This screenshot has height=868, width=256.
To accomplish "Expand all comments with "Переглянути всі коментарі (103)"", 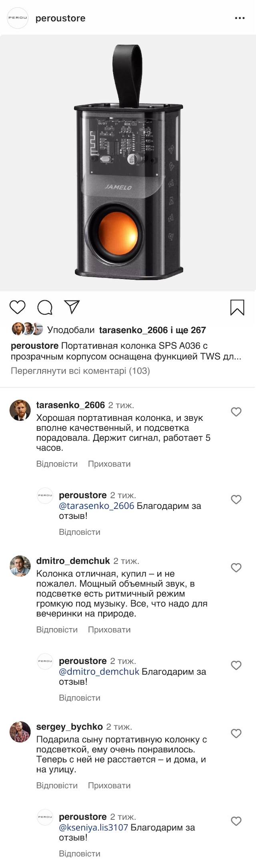I will pyautogui.click(x=80, y=371).
